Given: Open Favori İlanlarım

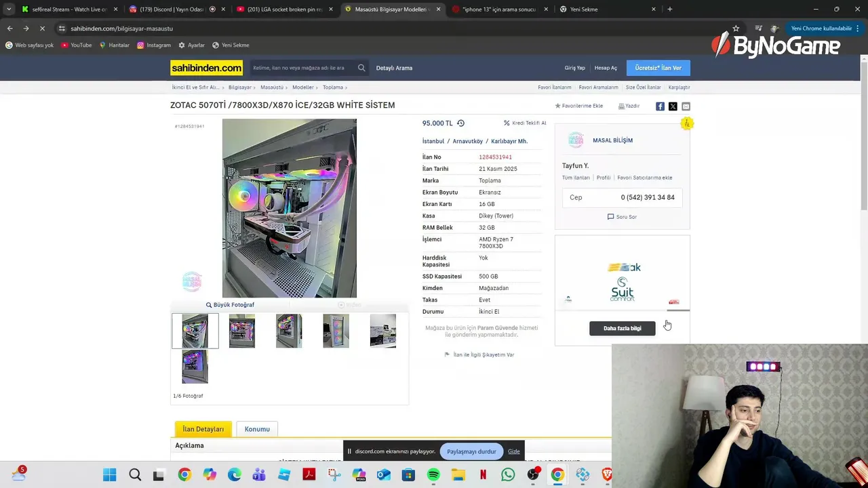Looking at the screenshot, I should click(x=555, y=87).
